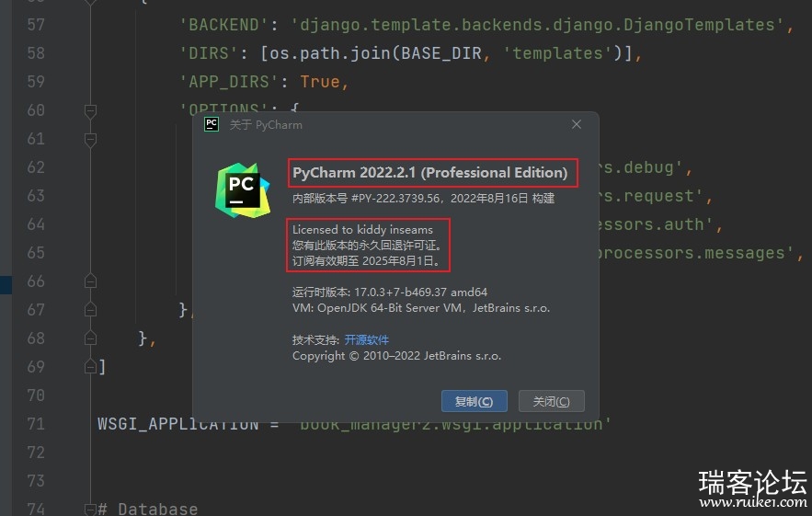Click the closing brace '},' on line 68
The height and width of the screenshot is (516, 812).
click(x=147, y=338)
